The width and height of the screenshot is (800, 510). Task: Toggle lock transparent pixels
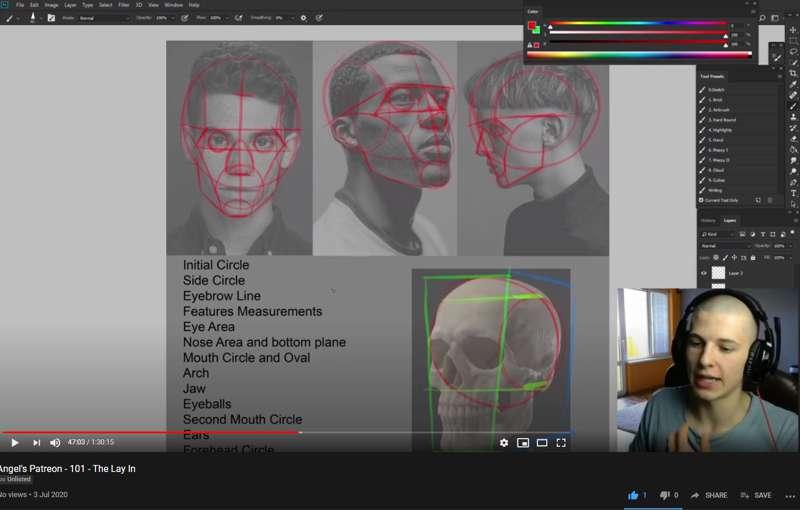coord(716,258)
